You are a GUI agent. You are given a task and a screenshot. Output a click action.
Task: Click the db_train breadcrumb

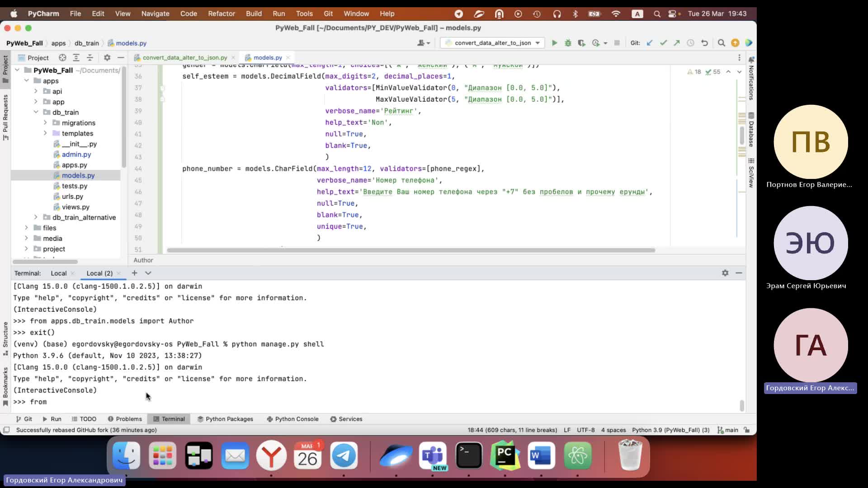tap(86, 43)
